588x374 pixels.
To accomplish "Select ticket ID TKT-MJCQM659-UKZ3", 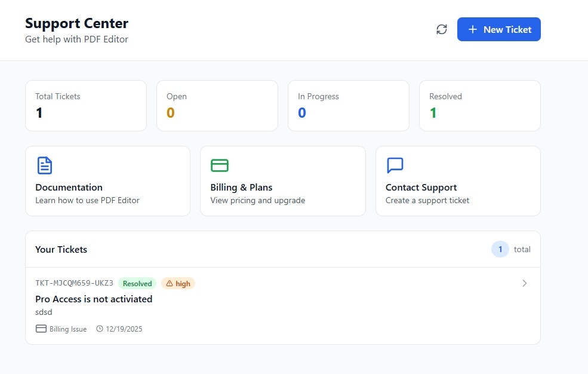I will click(74, 283).
